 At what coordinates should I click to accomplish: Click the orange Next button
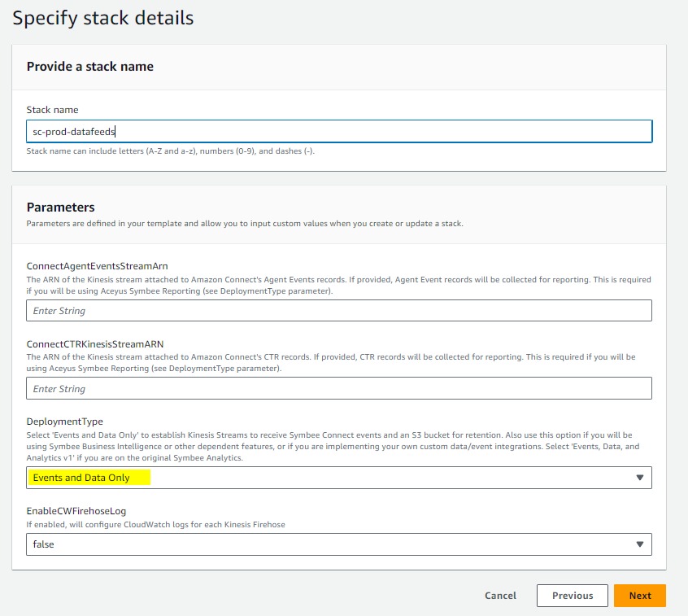(x=640, y=596)
